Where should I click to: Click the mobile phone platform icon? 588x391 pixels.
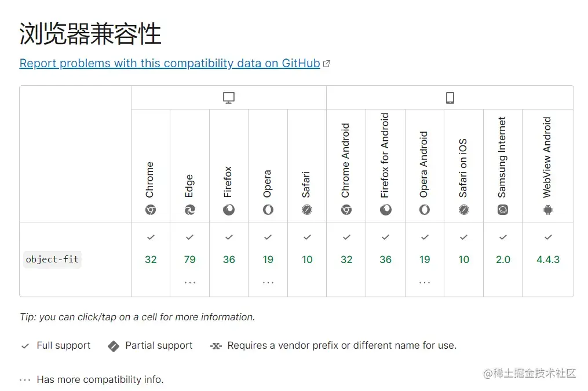tap(450, 98)
